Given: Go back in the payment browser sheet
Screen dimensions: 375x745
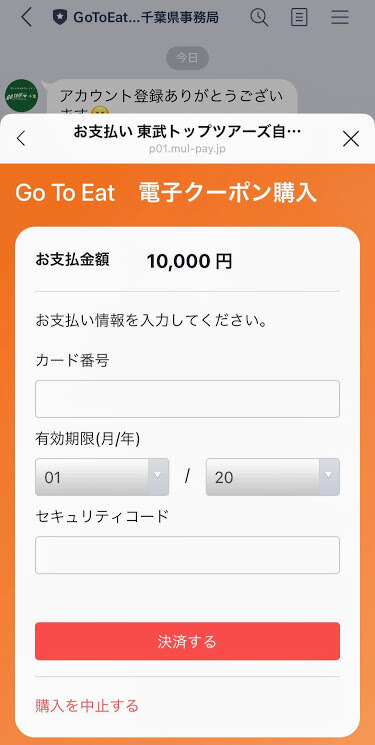Looking at the screenshot, I should 21,138.
